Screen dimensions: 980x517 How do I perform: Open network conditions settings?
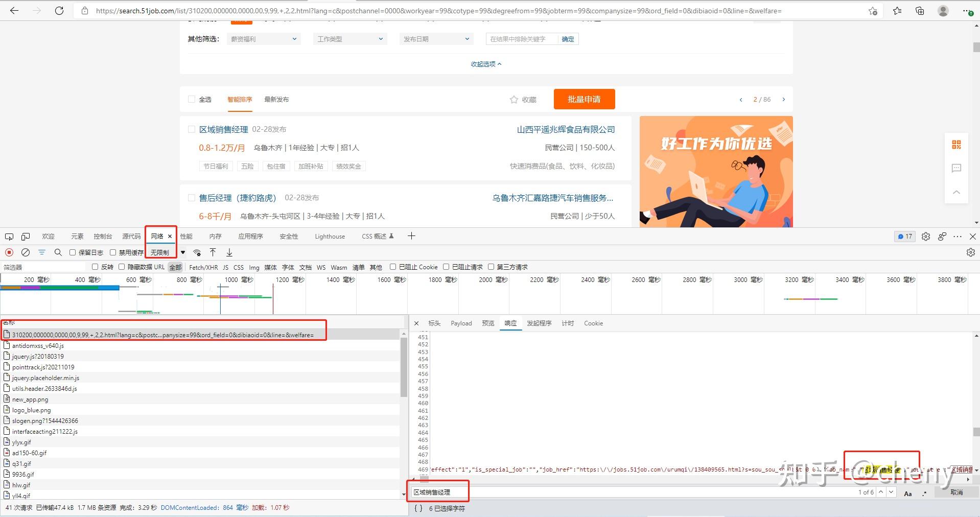click(197, 252)
